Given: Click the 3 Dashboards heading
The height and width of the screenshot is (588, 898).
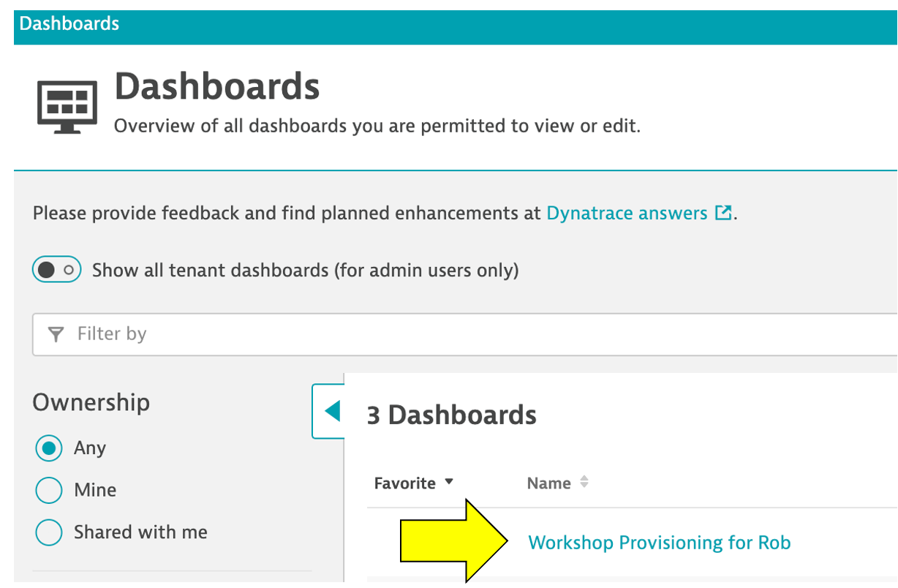Looking at the screenshot, I should 451,415.
